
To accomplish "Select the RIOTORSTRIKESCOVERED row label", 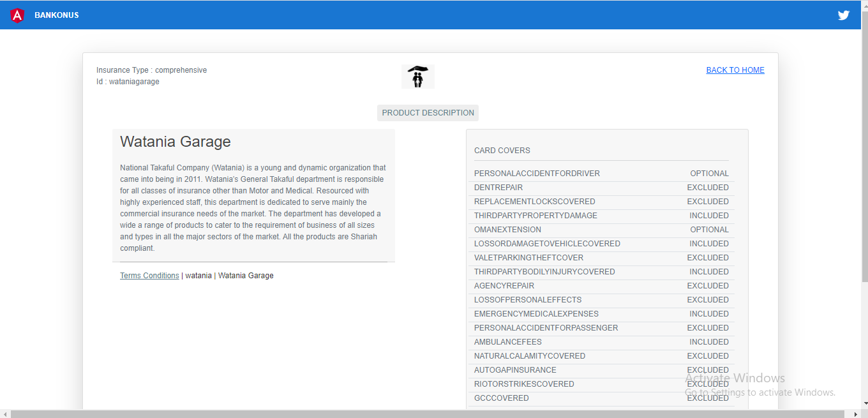I will click(524, 384).
